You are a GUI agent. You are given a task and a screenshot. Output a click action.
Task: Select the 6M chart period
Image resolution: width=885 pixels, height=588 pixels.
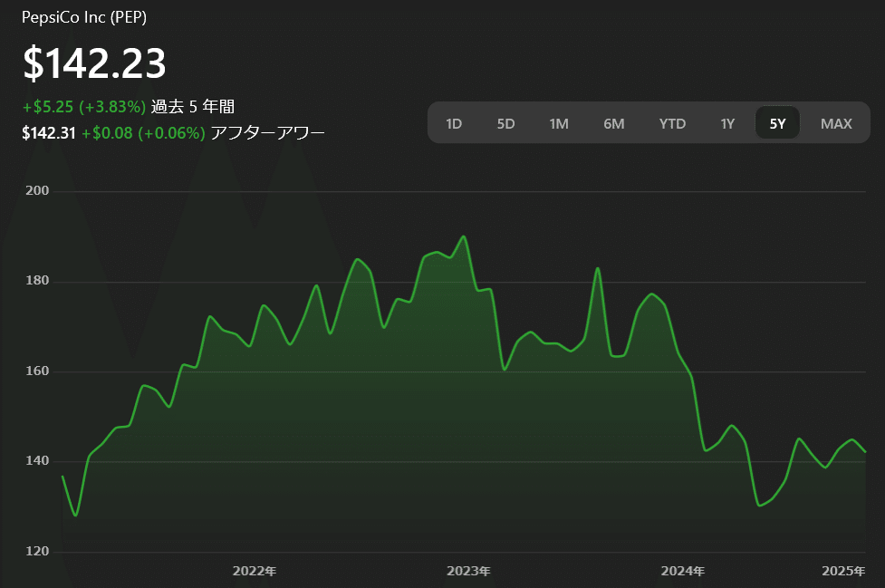point(613,123)
